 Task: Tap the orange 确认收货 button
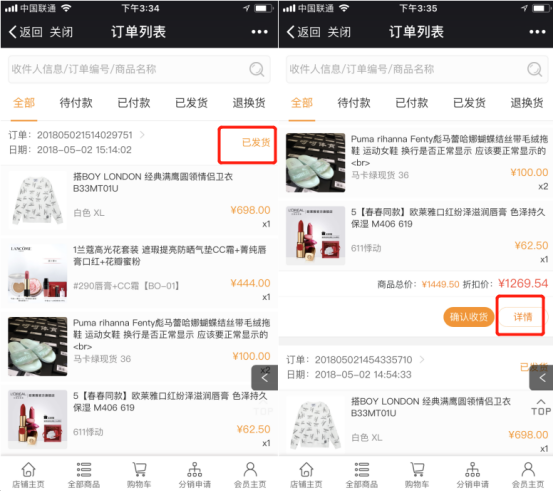click(468, 317)
